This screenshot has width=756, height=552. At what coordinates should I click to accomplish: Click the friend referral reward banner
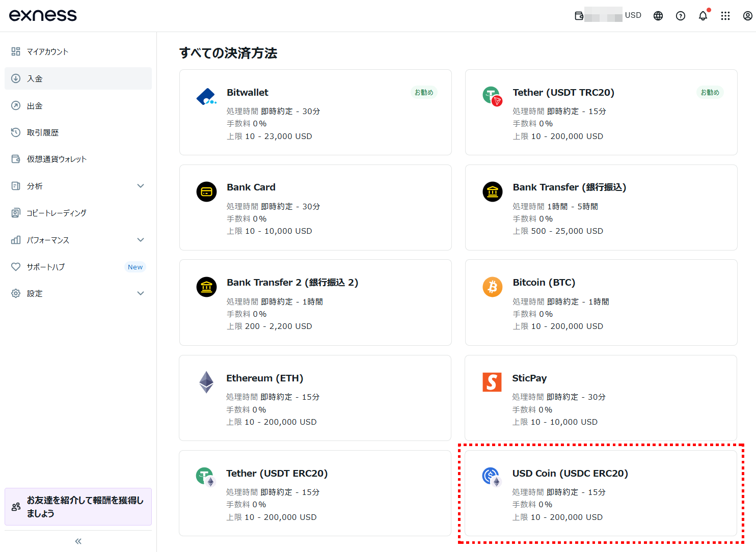click(x=78, y=507)
